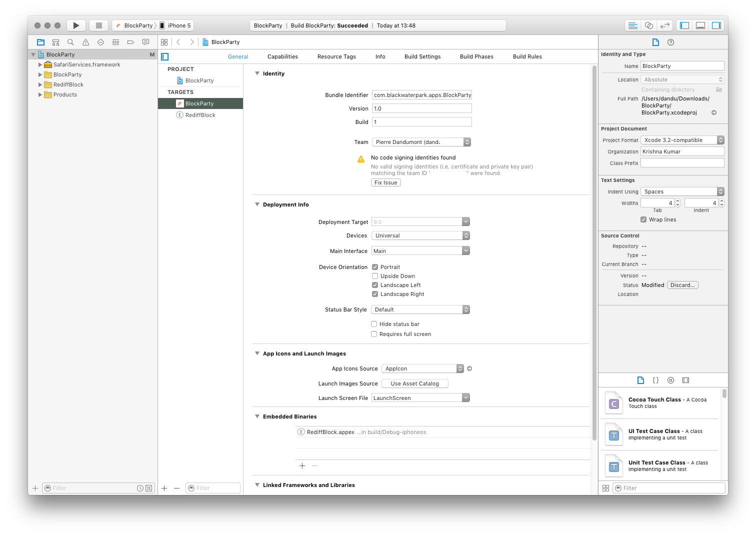Screen dimensions: 756x535
Task: Open the test navigator diamond icon
Action: click(100, 42)
